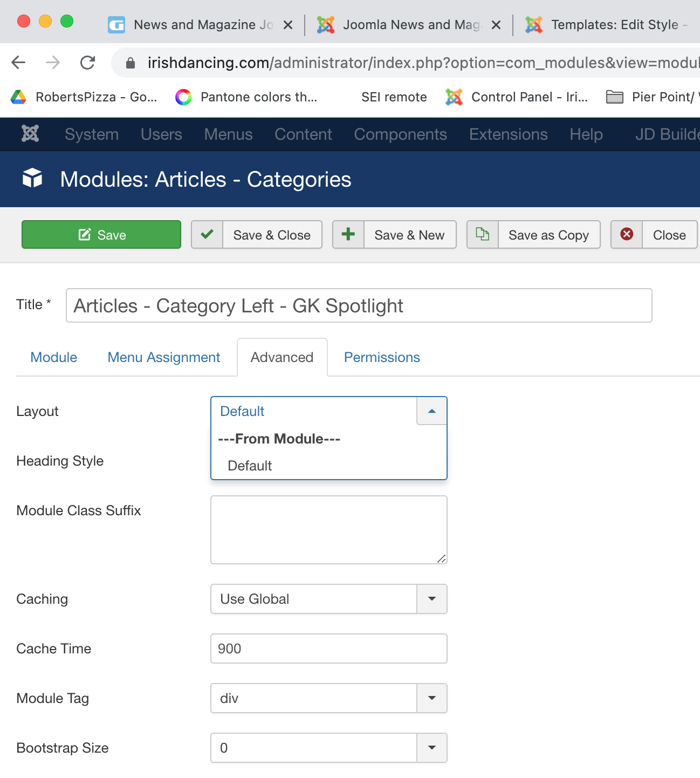Viewport: 700px width, 778px height.
Task: Click the Save as Copy duplicate icon
Action: (483, 235)
